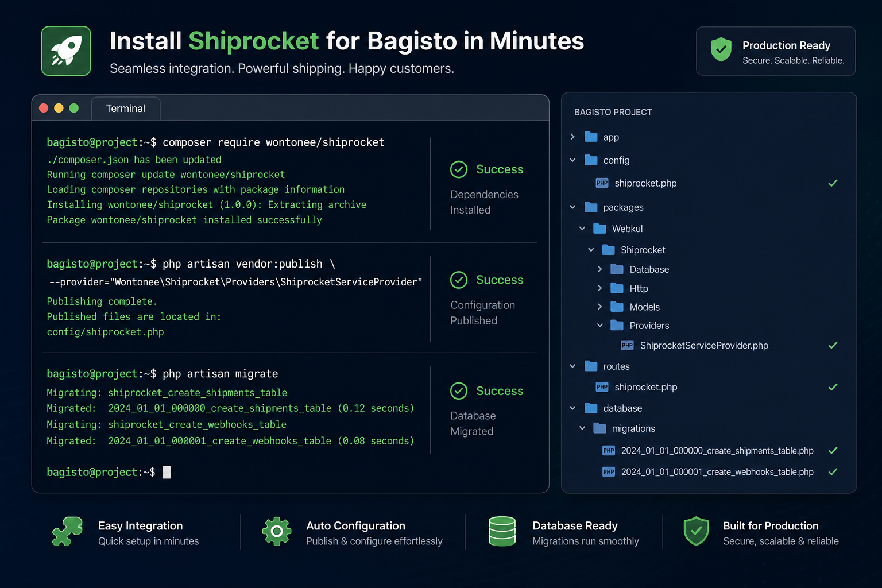Click the green rocket logo icon

pyautogui.click(x=66, y=51)
